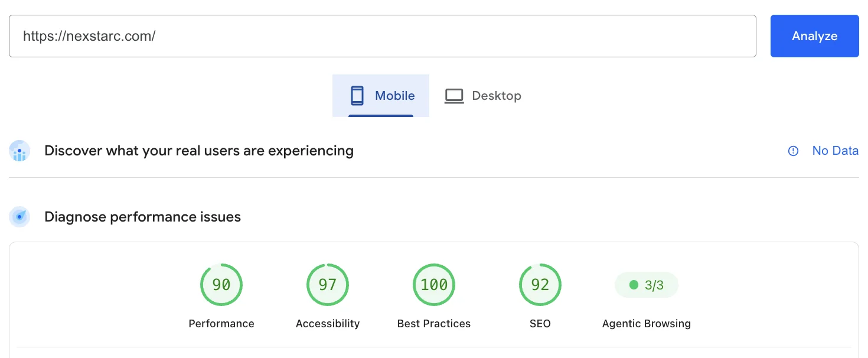Click the heading Discover what your real users are experiencing

click(199, 151)
